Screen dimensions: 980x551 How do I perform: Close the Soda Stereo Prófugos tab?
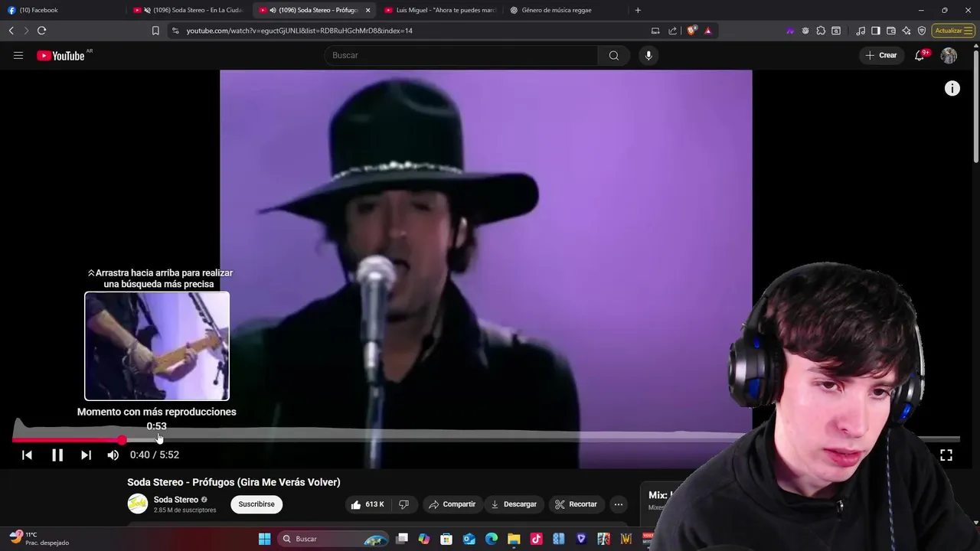[367, 10]
